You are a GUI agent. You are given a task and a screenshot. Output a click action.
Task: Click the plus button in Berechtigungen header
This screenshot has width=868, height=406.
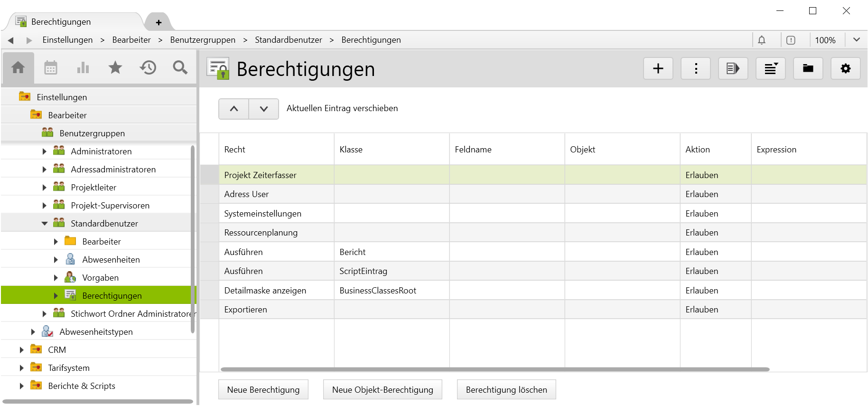658,69
